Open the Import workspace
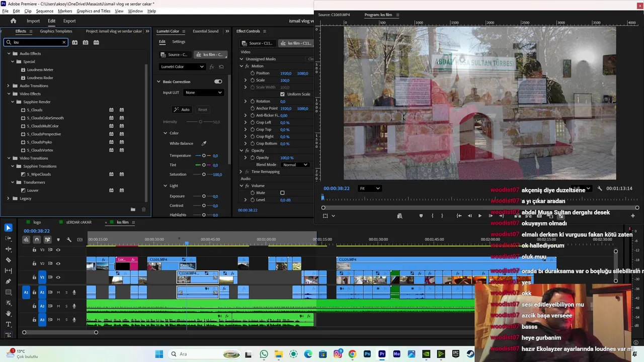644x362 pixels. pos(33,21)
